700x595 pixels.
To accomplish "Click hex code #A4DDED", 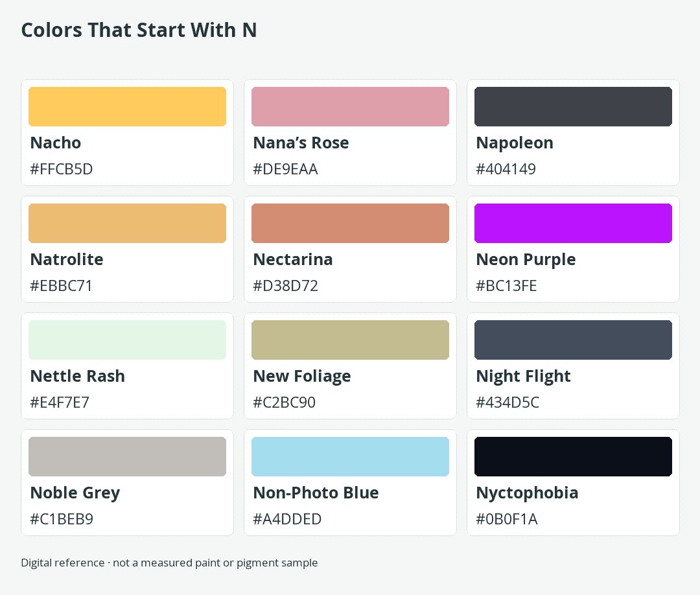I will point(287,519).
